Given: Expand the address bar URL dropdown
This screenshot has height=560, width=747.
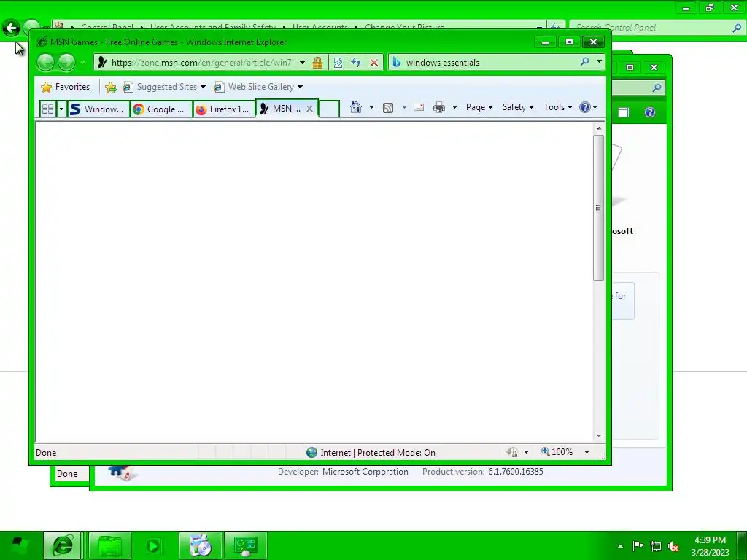Looking at the screenshot, I should point(302,63).
